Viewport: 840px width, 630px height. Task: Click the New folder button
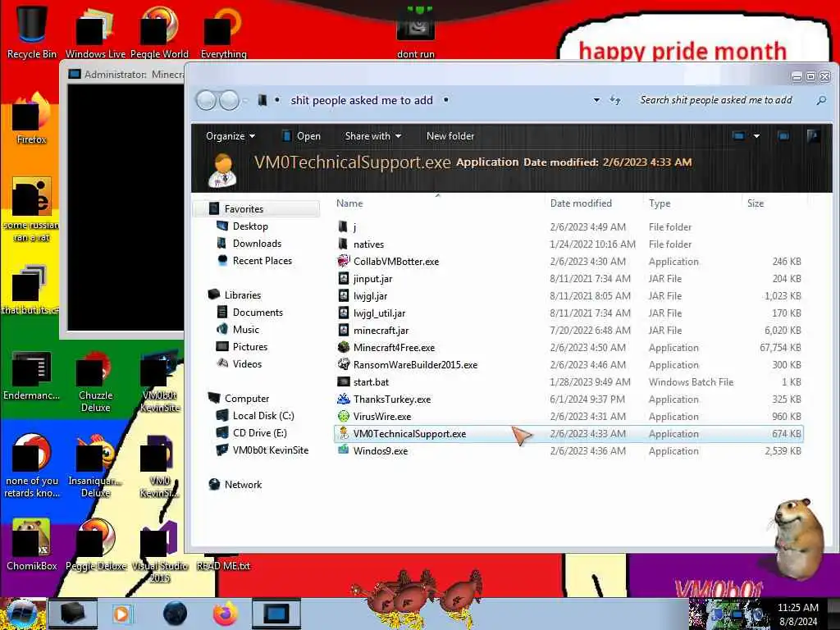[x=450, y=136]
